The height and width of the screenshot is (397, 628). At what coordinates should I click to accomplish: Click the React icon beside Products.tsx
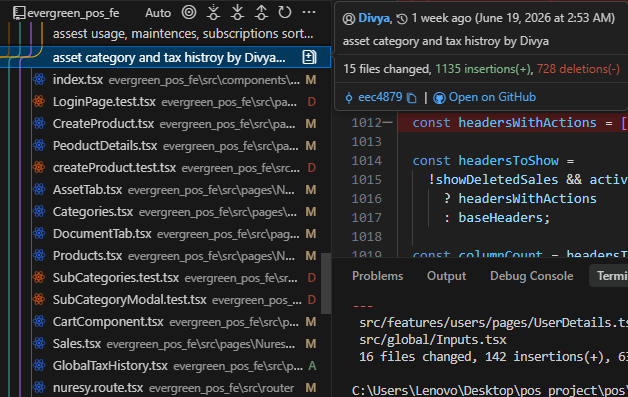[39, 256]
